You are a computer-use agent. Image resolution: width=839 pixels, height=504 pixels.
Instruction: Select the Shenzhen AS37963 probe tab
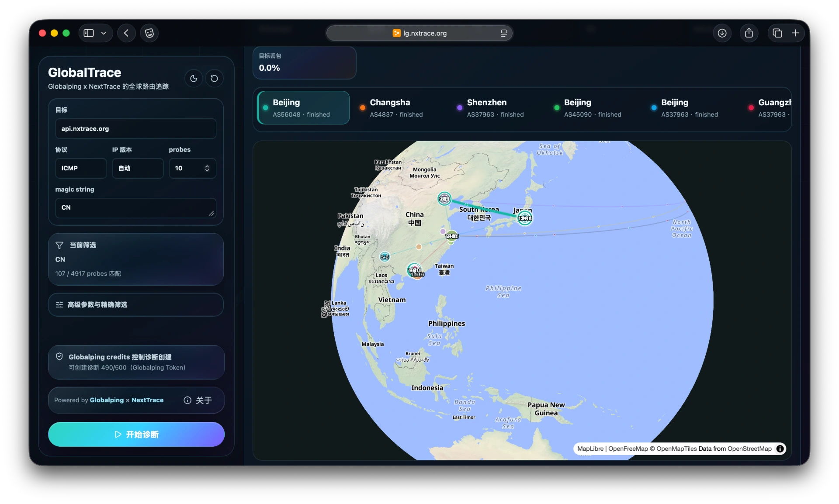point(497,108)
